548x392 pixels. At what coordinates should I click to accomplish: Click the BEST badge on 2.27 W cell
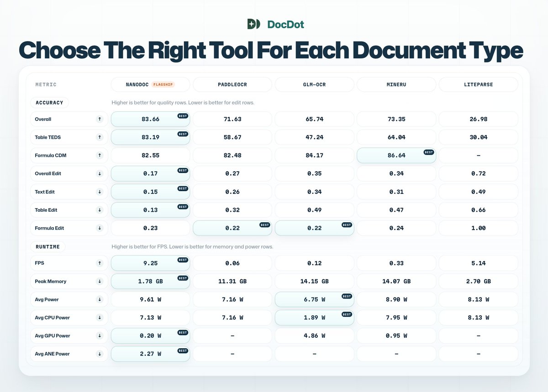183,351
